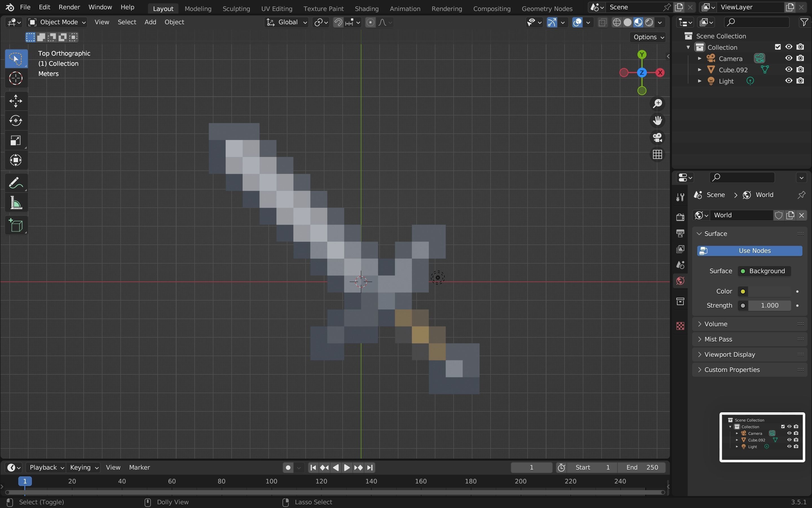Open the File menu

pyautogui.click(x=25, y=7)
